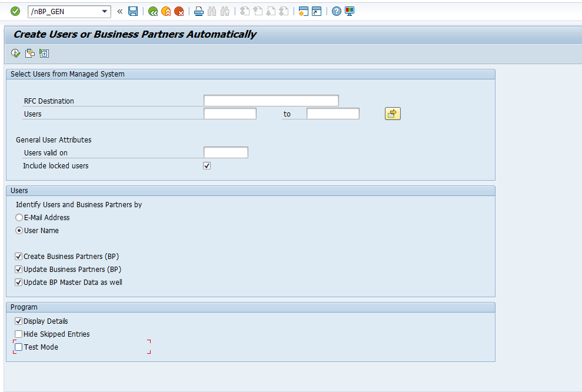Click the Find Next binoculars-plus icon
Viewport: 582px width, 392px height.
(x=225, y=12)
